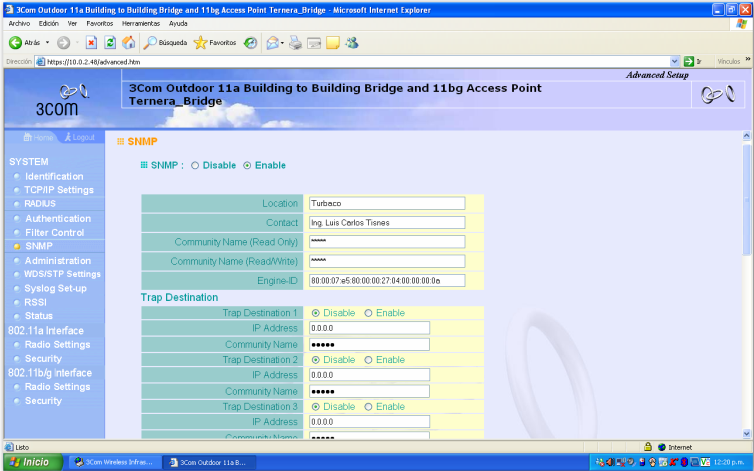Click the browser Stop button
The width and height of the screenshot is (754, 471).
[x=91, y=43]
